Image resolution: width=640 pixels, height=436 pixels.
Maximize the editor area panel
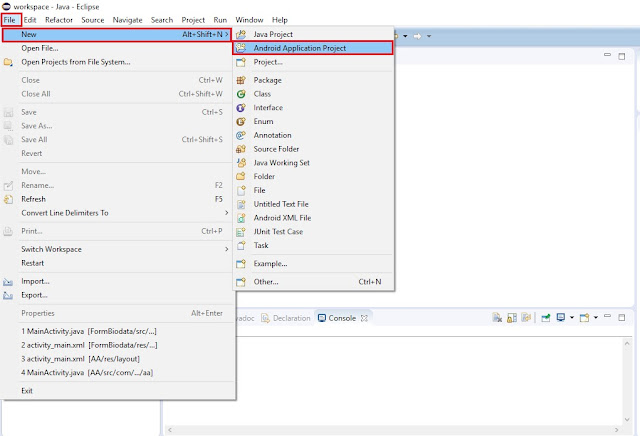[622, 56]
